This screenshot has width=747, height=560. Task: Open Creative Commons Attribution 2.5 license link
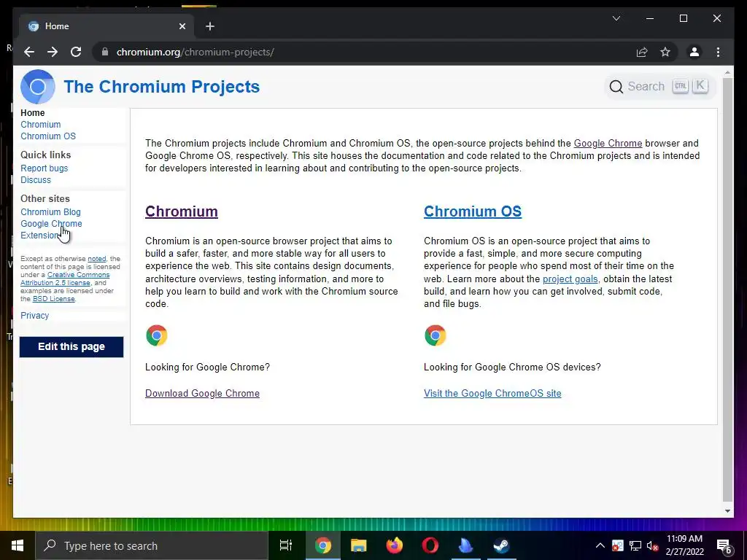[x=65, y=279]
